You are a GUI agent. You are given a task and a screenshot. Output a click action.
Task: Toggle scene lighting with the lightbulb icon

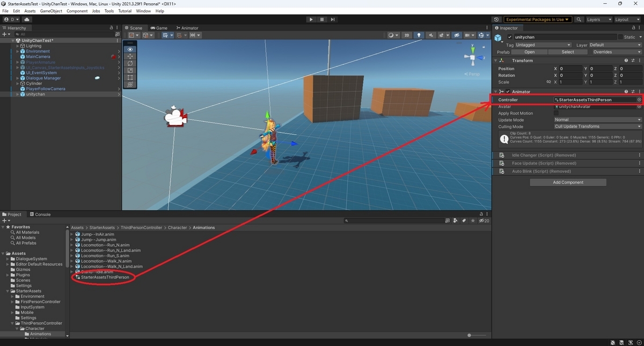[x=419, y=35]
